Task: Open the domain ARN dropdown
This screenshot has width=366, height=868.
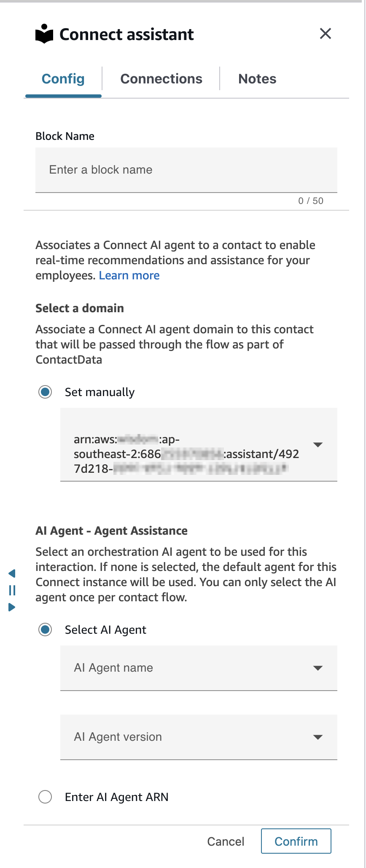Action: pyautogui.click(x=318, y=445)
